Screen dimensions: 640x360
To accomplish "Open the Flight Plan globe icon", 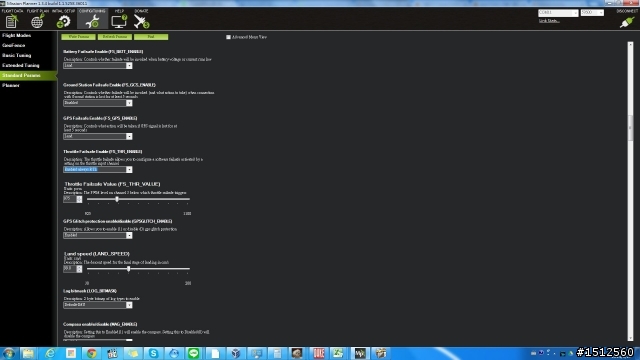I will [38, 21].
